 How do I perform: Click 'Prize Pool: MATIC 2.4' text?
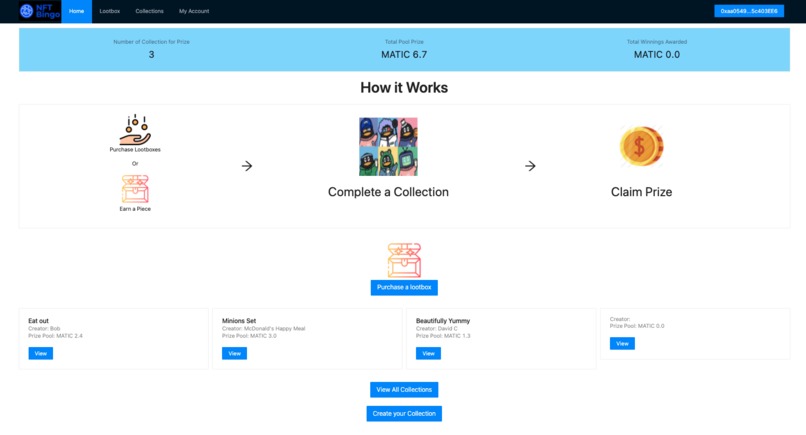point(56,336)
